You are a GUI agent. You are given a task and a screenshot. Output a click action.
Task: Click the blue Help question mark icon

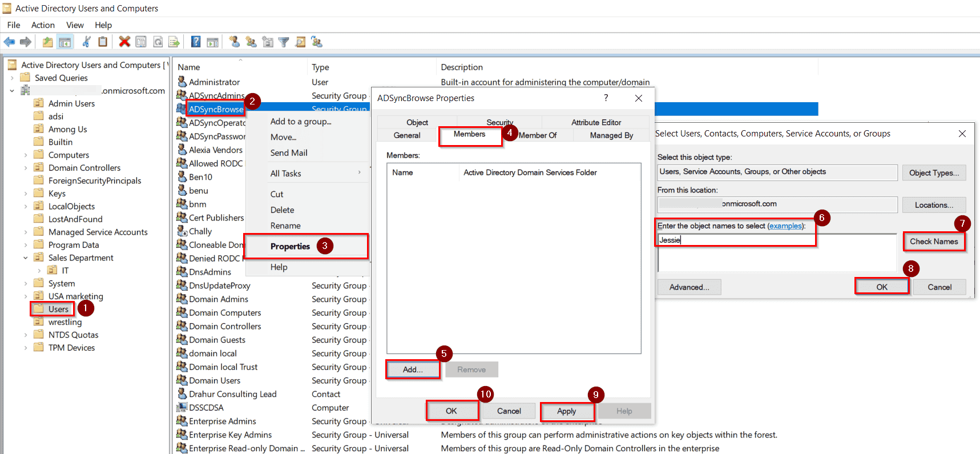196,42
